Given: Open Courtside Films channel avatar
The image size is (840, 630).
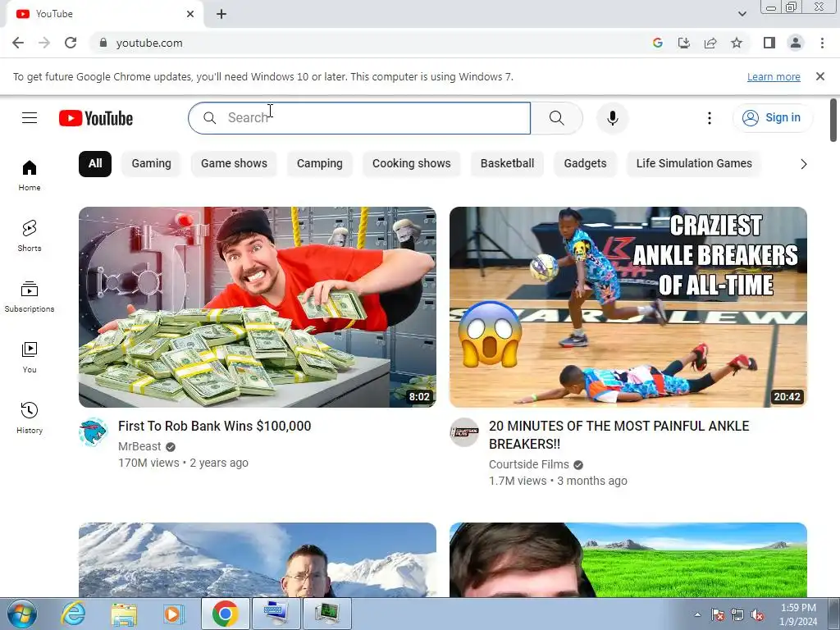Looking at the screenshot, I should click(464, 432).
